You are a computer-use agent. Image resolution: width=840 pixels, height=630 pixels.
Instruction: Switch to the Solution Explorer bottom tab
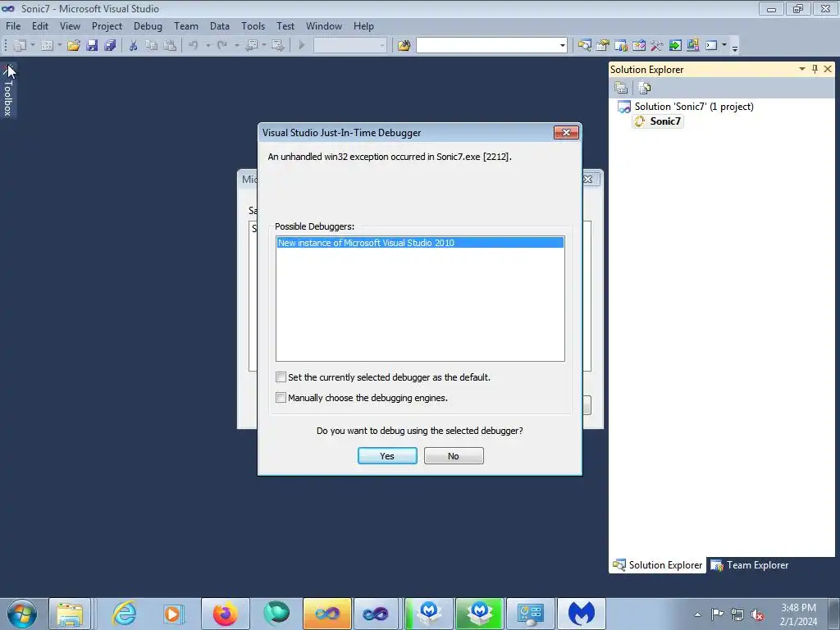[657, 564]
